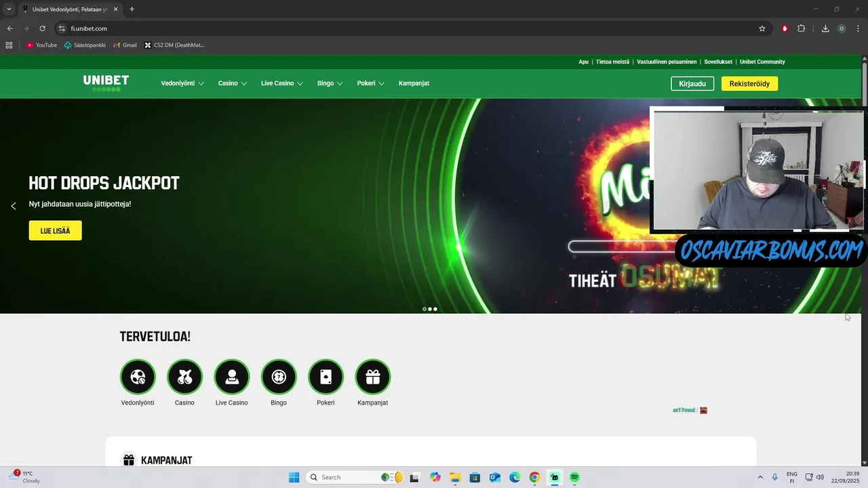
Task: Open the red ad blocker extension icon
Action: 785,28
